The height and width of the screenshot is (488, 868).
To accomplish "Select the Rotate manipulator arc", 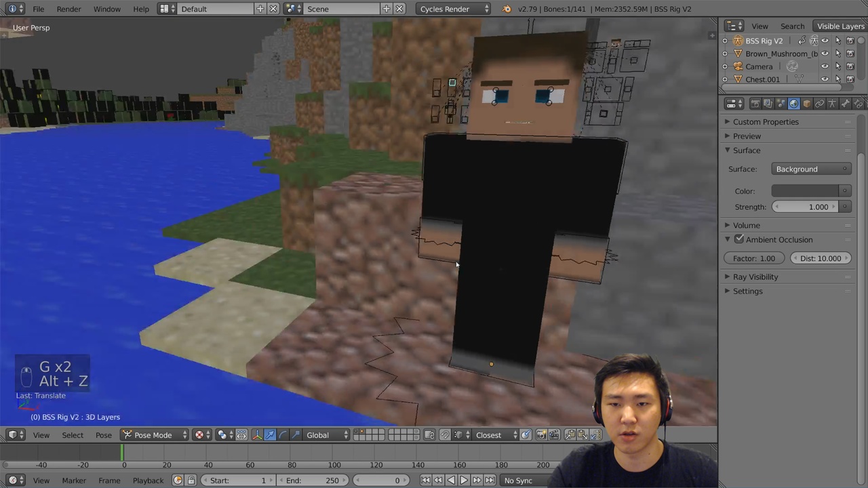I will click(283, 435).
